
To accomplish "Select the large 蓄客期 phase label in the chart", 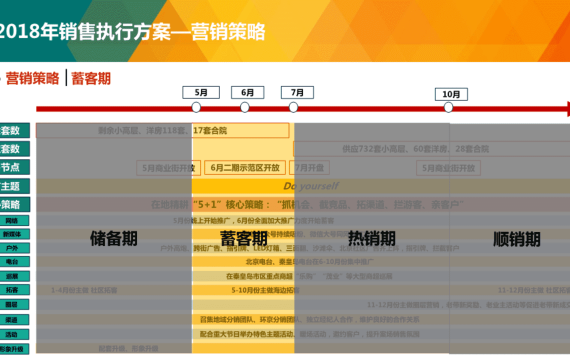I will [x=244, y=239].
